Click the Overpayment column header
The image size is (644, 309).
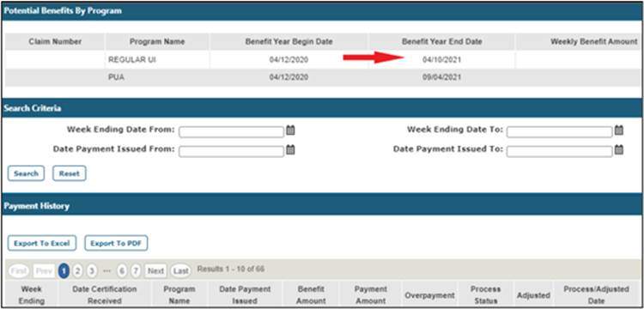(429, 295)
